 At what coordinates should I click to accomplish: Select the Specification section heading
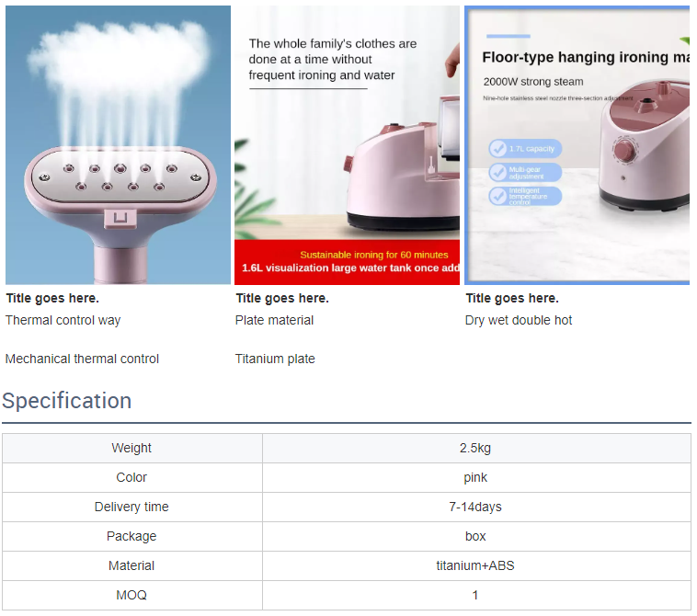click(67, 401)
